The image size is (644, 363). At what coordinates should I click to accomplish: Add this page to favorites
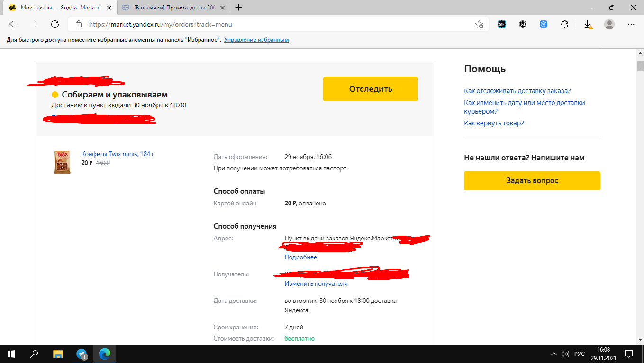click(x=479, y=24)
